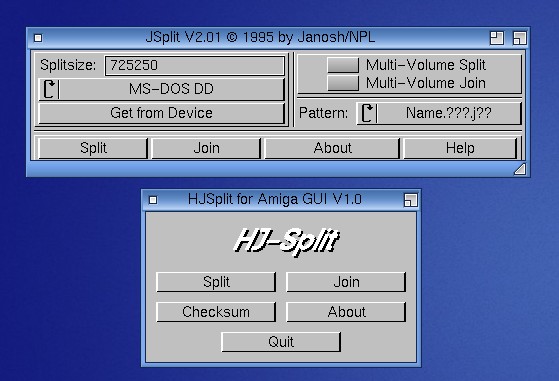Click Split button in JSplit window

click(x=93, y=148)
